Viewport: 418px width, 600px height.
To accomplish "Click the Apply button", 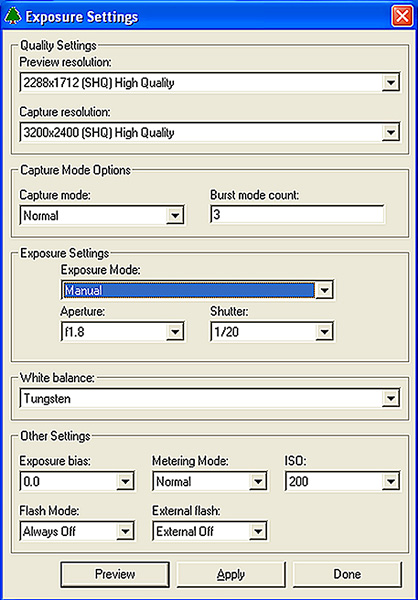I will pyautogui.click(x=231, y=574).
